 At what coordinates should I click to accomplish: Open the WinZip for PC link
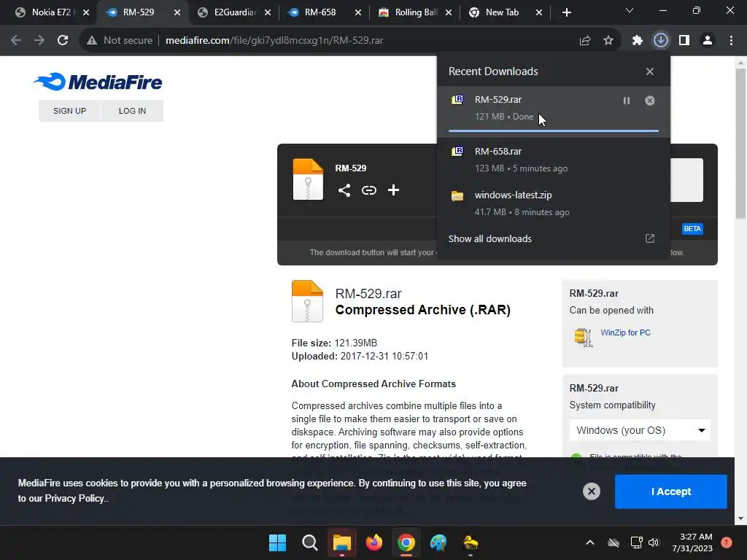[x=625, y=332]
